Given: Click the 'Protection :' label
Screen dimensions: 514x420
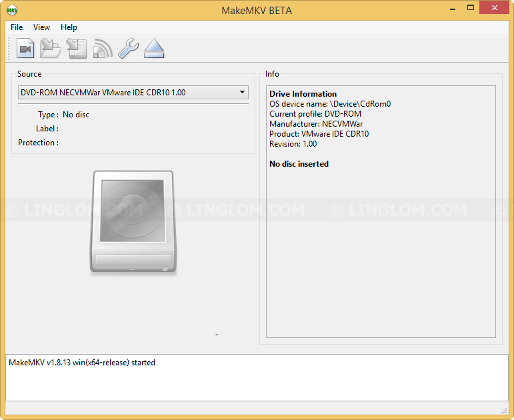Looking at the screenshot, I should [x=38, y=143].
